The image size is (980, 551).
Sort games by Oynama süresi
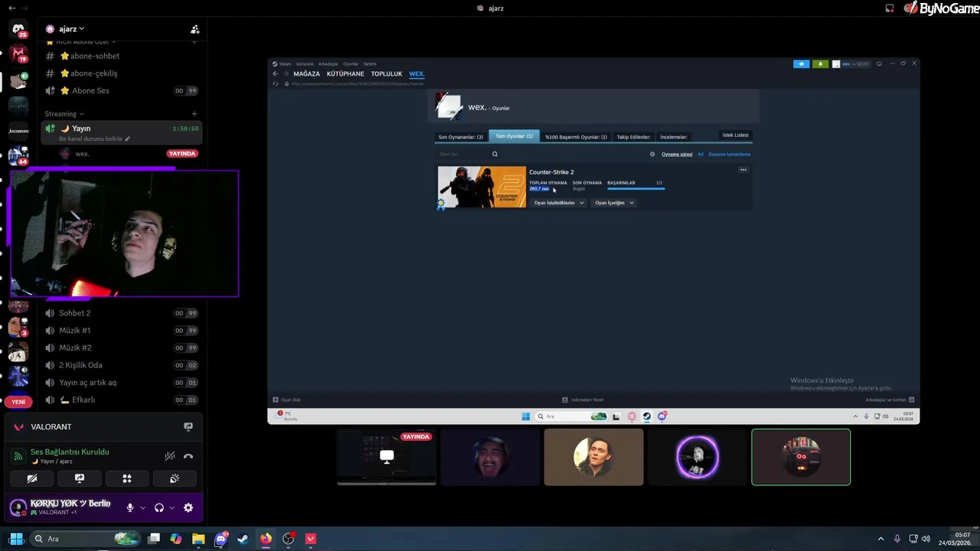[677, 155]
